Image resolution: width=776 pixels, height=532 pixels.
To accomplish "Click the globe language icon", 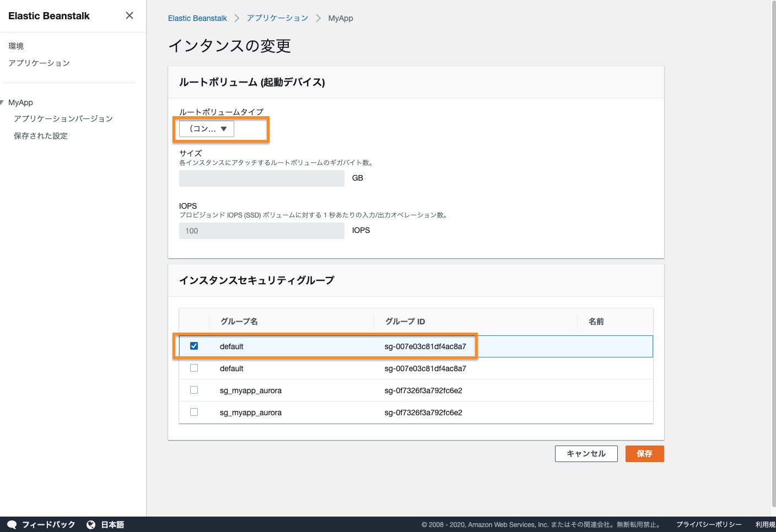I will (91, 525).
